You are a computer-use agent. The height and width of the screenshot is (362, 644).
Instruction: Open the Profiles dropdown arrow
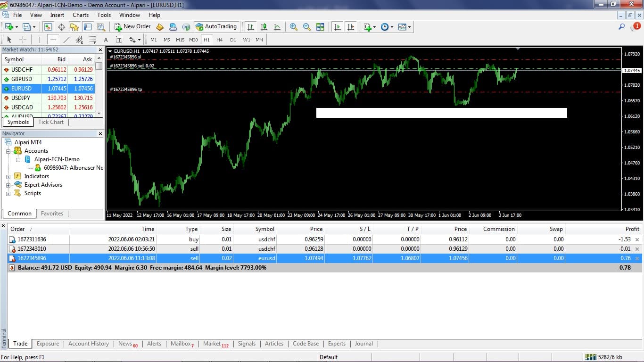pos(34,27)
